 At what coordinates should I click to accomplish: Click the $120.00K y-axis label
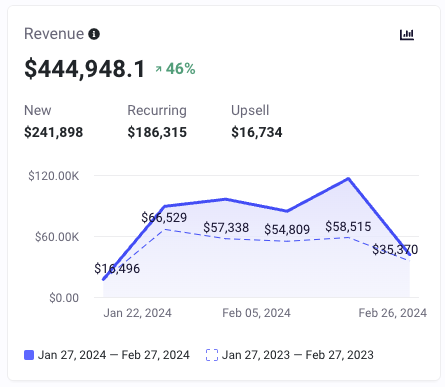coord(54,176)
